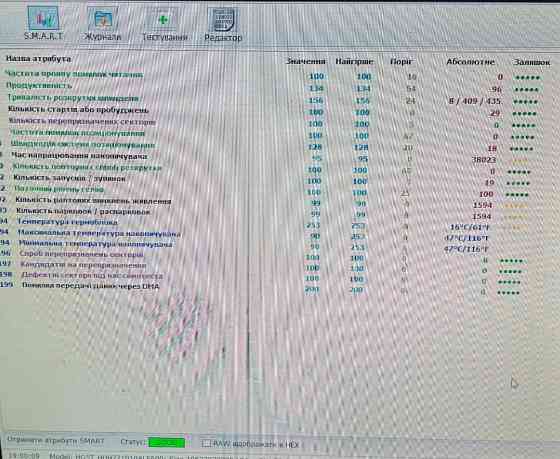Click the Поріг column header

(x=401, y=61)
